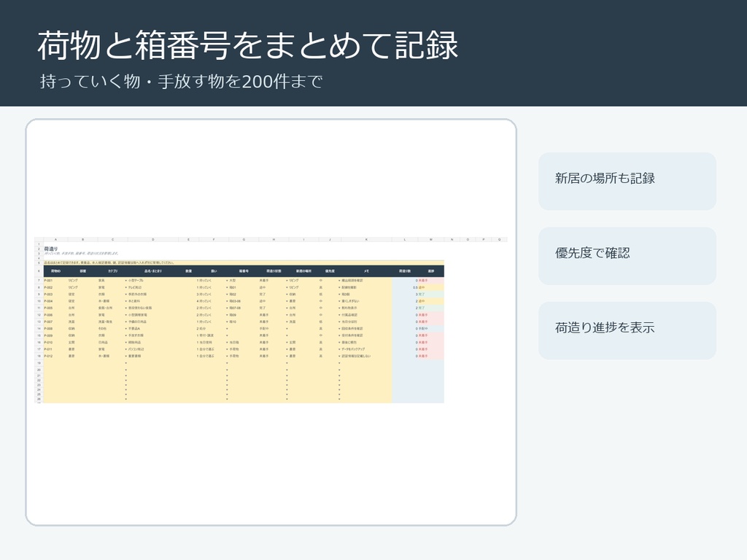The image size is (747, 560).
Task: Click the 進捗 column header
Action: tap(431, 271)
